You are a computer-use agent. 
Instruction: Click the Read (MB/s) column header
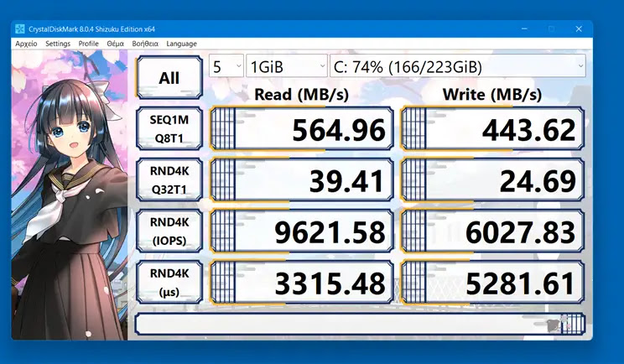click(301, 95)
